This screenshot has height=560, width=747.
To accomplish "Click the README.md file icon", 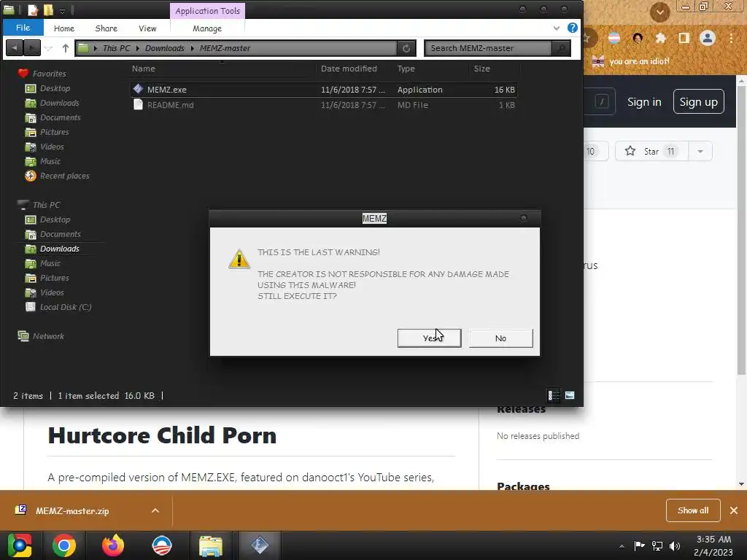I will point(138,104).
